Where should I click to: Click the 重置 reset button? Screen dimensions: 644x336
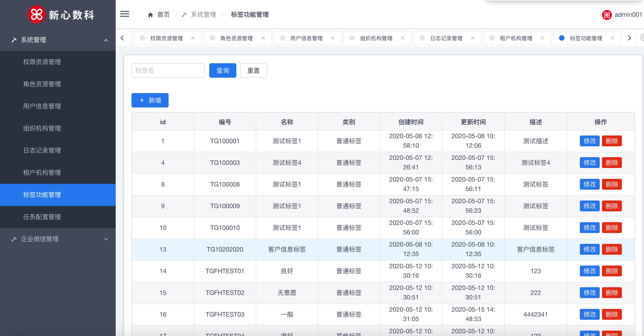253,70
